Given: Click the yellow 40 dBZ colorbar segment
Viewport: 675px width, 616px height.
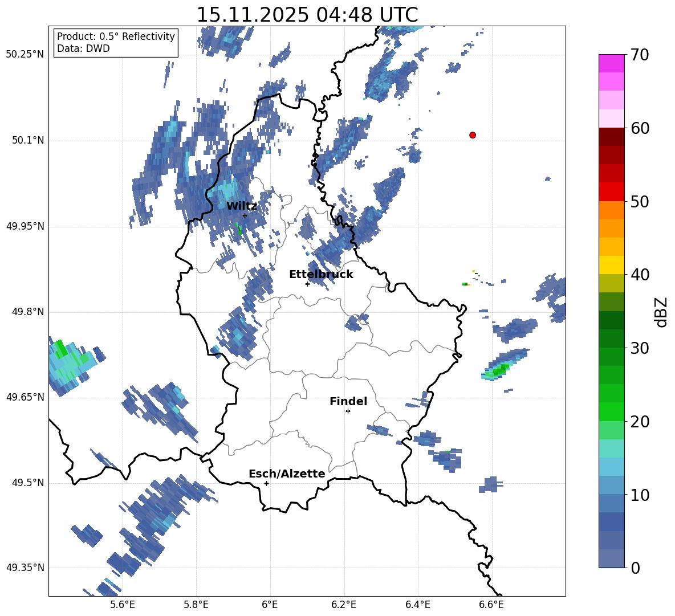Looking at the screenshot, I should (x=611, y=265).
